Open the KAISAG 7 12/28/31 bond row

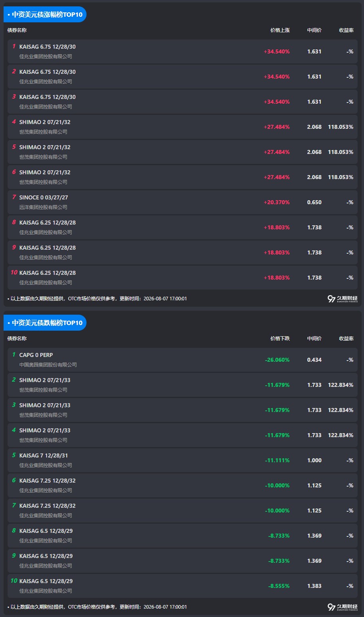click(x=183, y=460)
